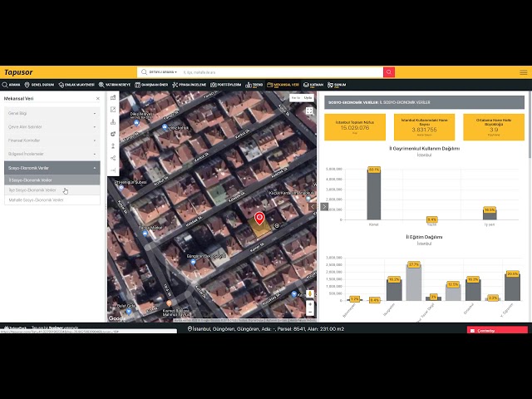Image resolution: width=532 pixels, height=399 pixels.
Task: Expand the Bölgesel İncelemeler section
Action: [52, 154]
